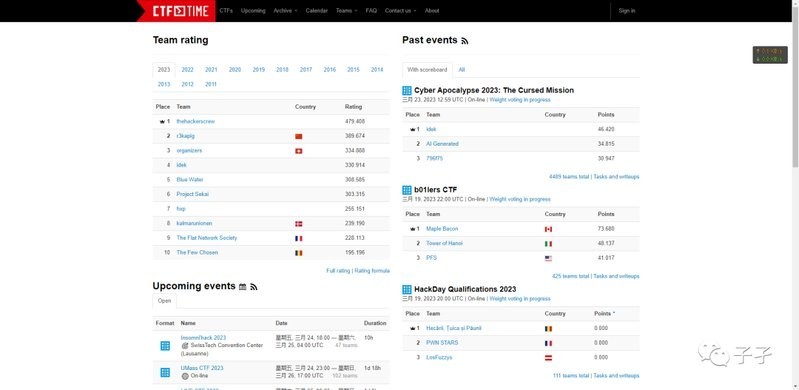Click the crown icon beside thehackerscrew
The width and height of the screenshot is (799, 390).
162,122
